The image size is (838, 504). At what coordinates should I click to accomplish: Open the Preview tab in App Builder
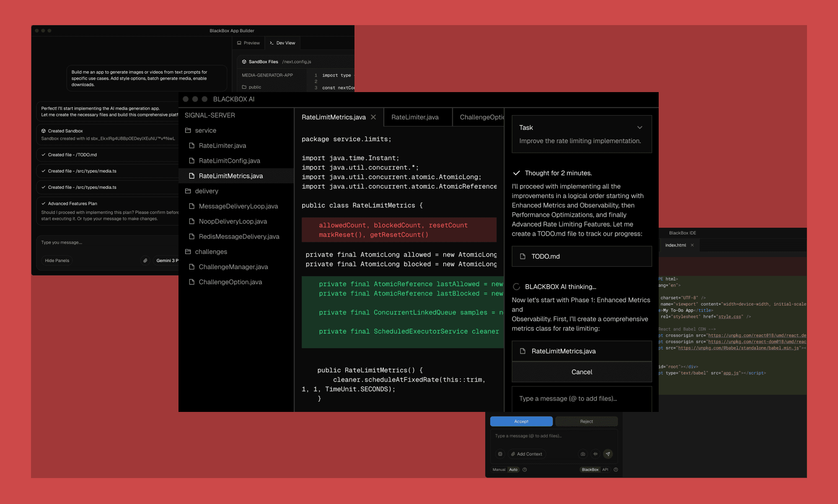[248, 43]
